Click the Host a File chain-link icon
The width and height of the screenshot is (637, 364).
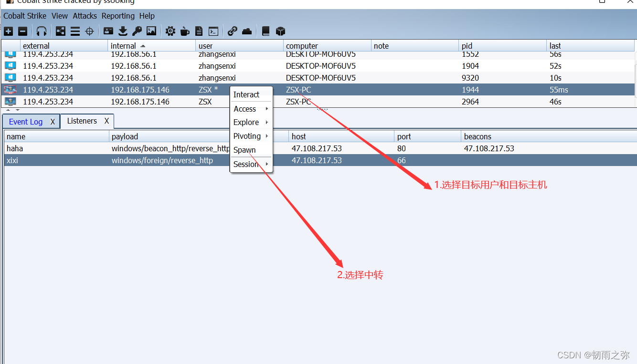(233, 31)
